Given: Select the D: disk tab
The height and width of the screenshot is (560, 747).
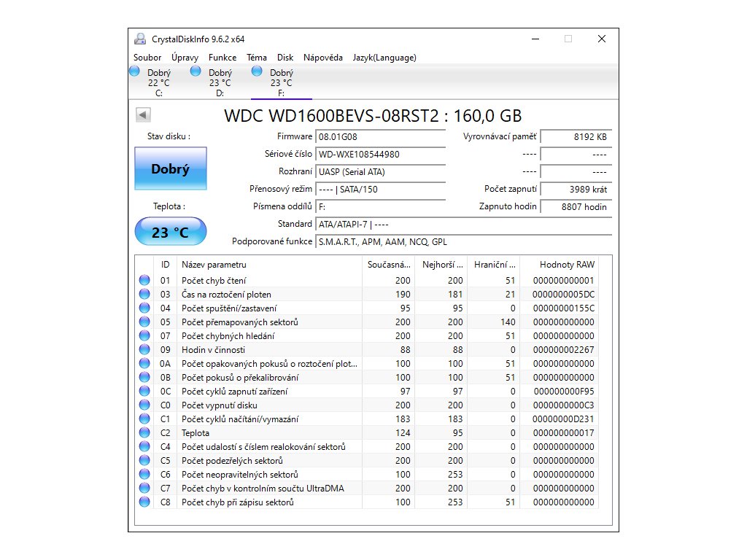Looking at the screenshot, I should click(220, 82).
